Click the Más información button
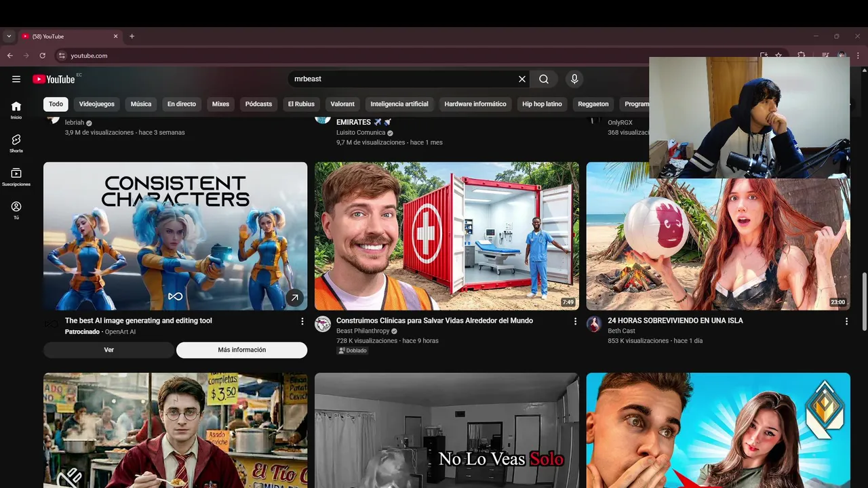The height and width of the screenshot is (488, 868). tap(242, 350)
